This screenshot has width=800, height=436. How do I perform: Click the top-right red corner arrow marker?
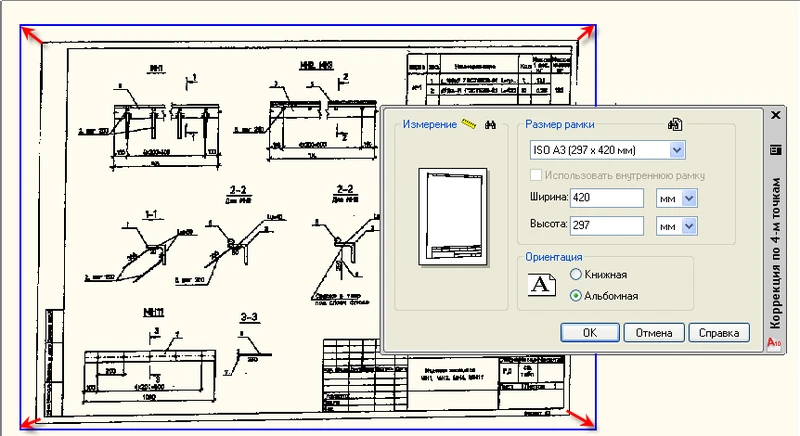(x=589, y=33)
